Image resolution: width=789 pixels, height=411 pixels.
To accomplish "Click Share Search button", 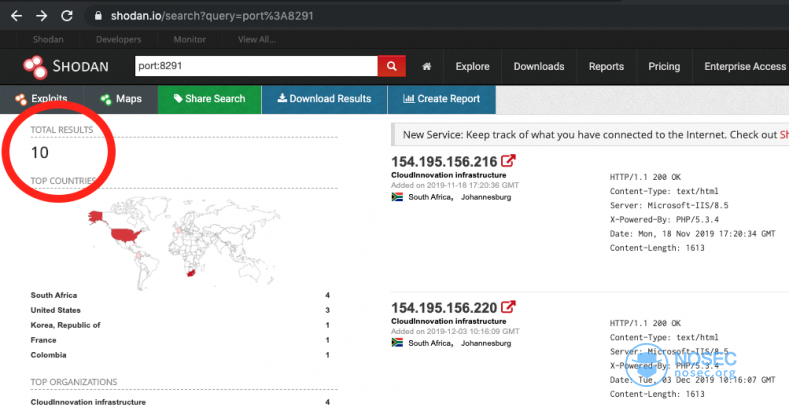I will pos(210,99).
